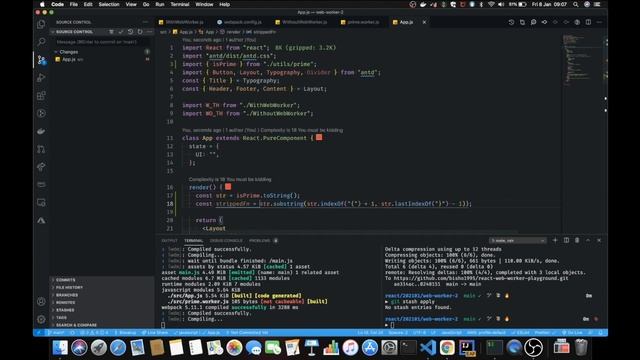Viewport: 640px width, 360px height.
Task: Switch to the PROBLEMS panel tab
Action: 260,240
